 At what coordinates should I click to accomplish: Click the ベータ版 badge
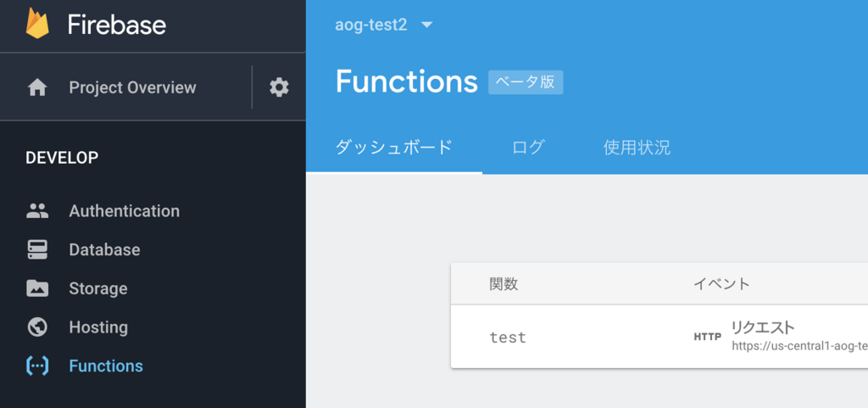pos(526,82)
